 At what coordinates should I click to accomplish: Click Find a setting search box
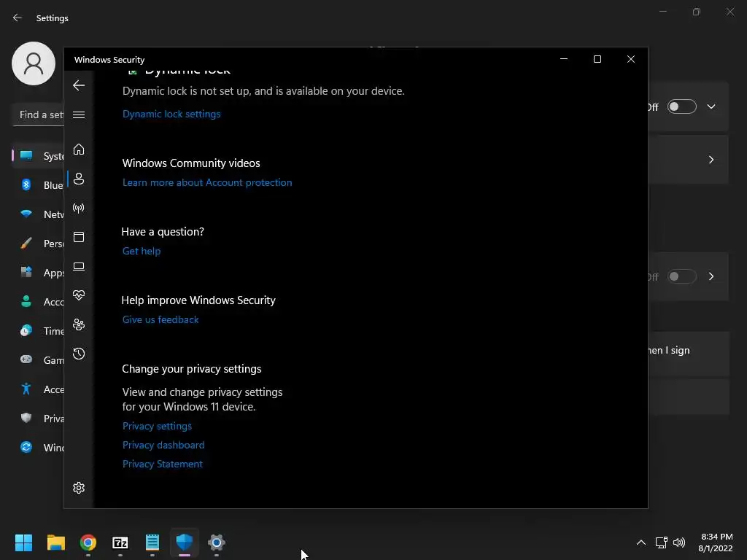pyautogui.click(x=39, y=114)
